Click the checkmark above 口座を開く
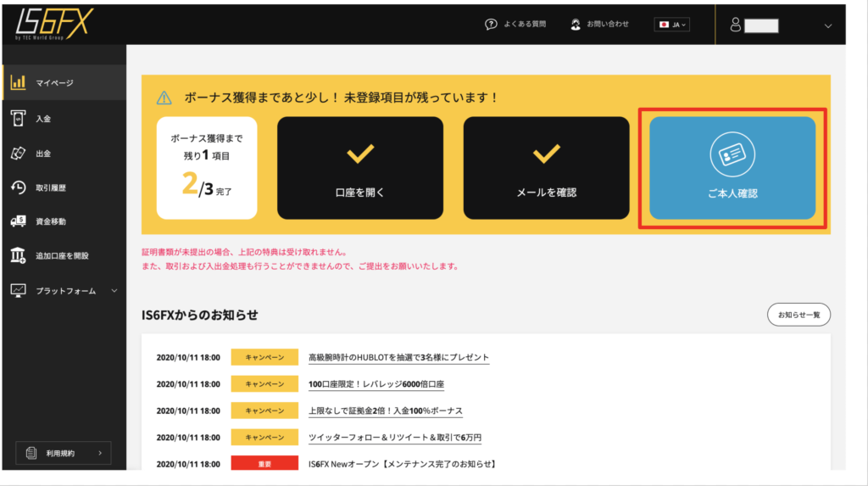 (360, 154)
